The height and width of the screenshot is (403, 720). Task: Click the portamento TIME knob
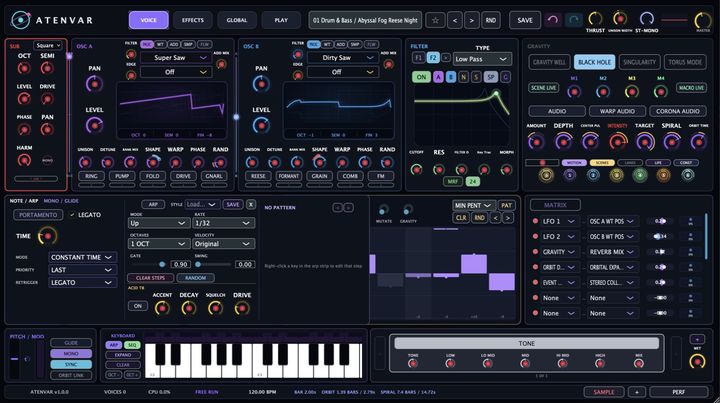pos(47,236)
